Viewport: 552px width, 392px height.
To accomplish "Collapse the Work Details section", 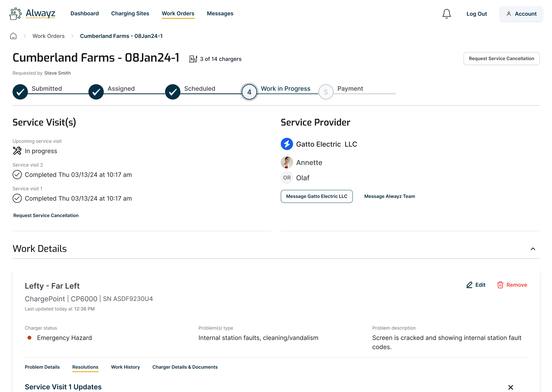I will [533, 249].
